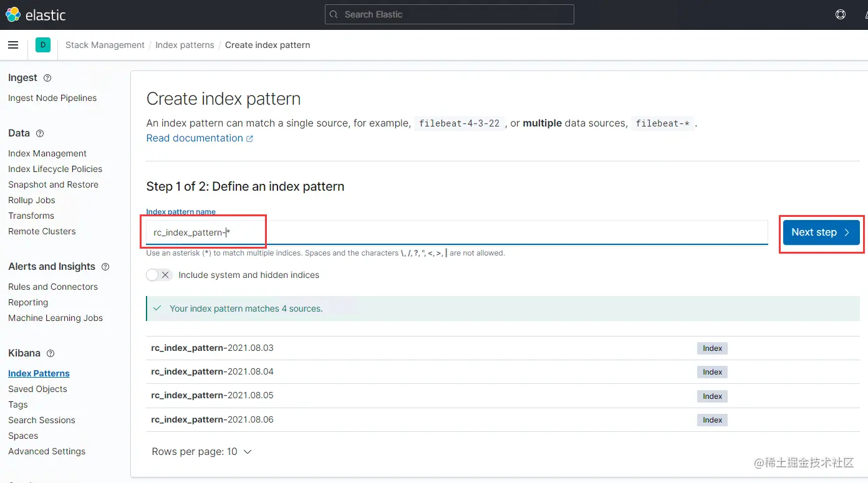Screen dimensions: 868x483
Task: Open Ingest Node Pipelines
Action: click(52, 98)
